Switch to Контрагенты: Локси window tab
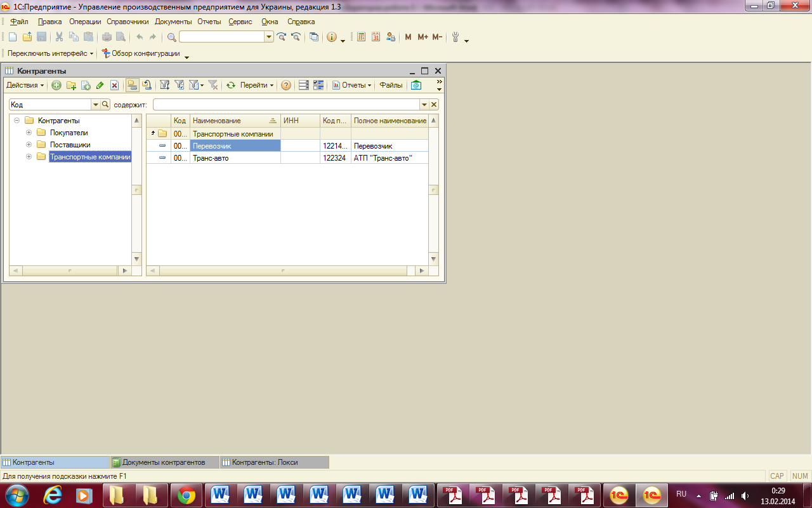The image size is (812, 508). (x=275, y=462)
